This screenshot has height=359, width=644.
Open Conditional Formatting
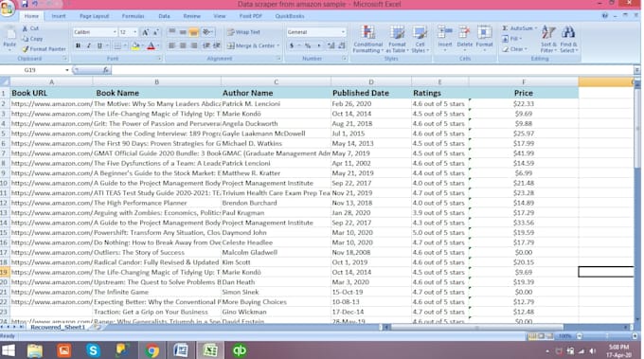click(368, 39)
